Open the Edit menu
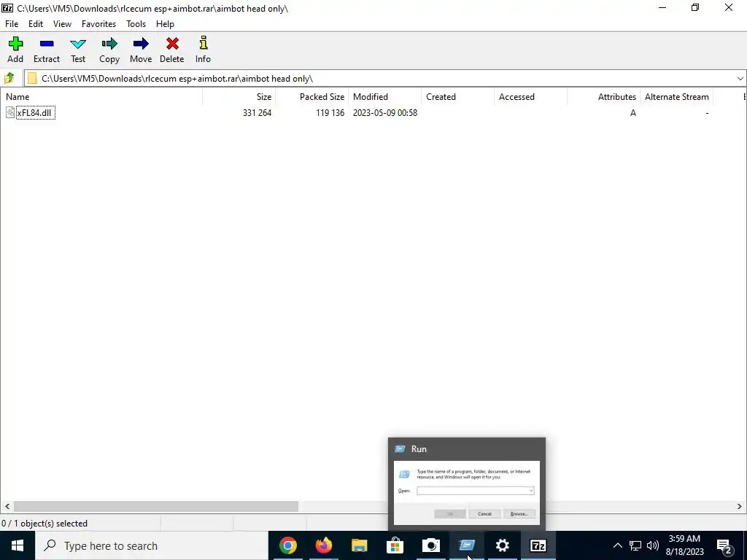Image resolution: width=747 pixels, height=560 pixels. tap(36, 24)
